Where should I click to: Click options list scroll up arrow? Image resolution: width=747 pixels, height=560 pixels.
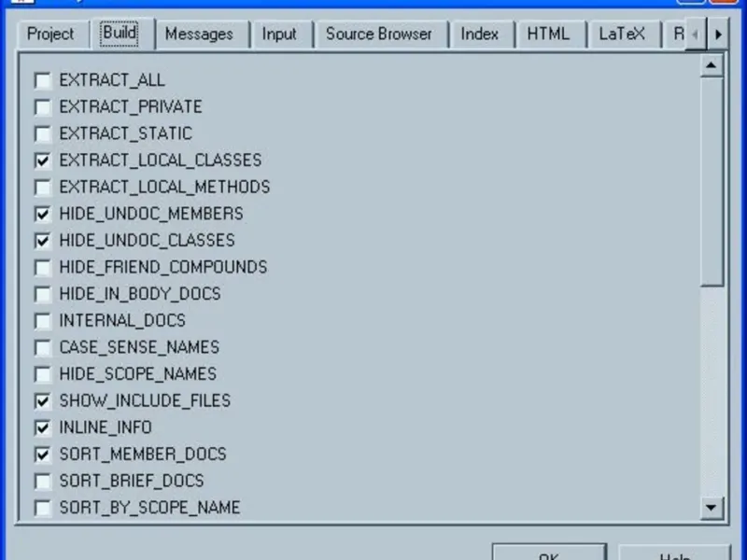(x=712, y=65)
